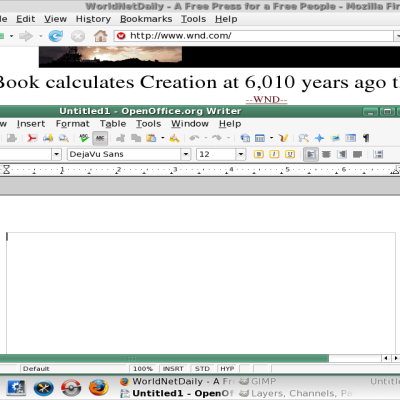
Task: Launch Firefox from the panel icon
Action: [98, 388]
